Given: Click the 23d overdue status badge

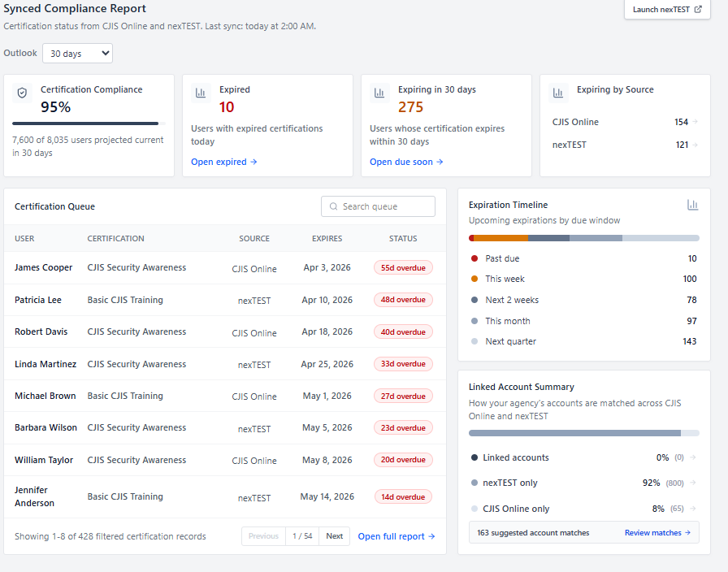Looking at the screenshot, I should tap(403, 427).
